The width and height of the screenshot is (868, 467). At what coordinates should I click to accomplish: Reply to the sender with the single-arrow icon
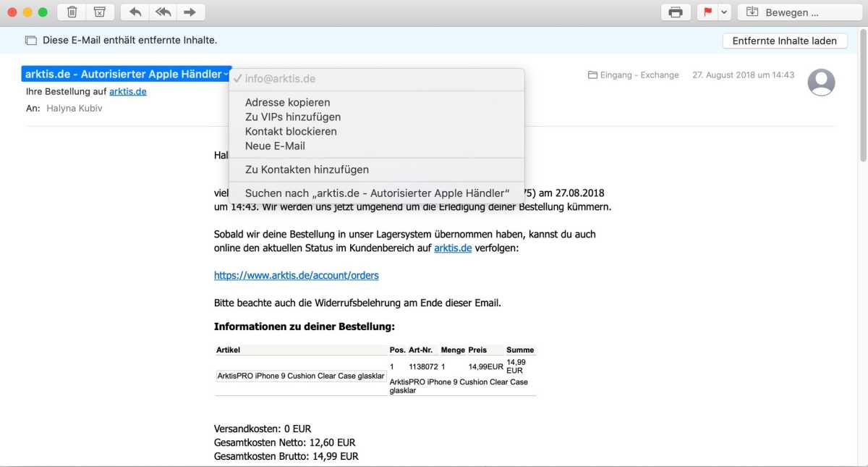tap(135, 12)
